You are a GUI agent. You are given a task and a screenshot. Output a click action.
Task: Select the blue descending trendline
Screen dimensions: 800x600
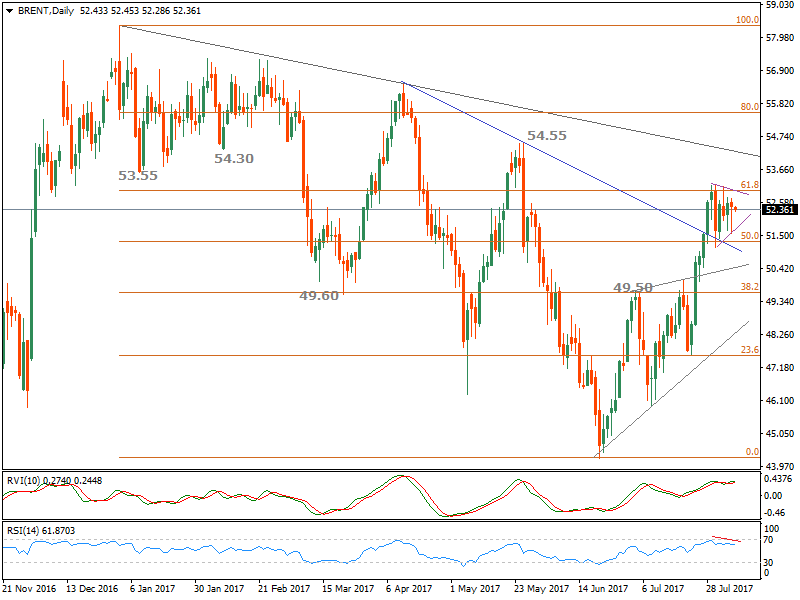click(x=571, y=166)
